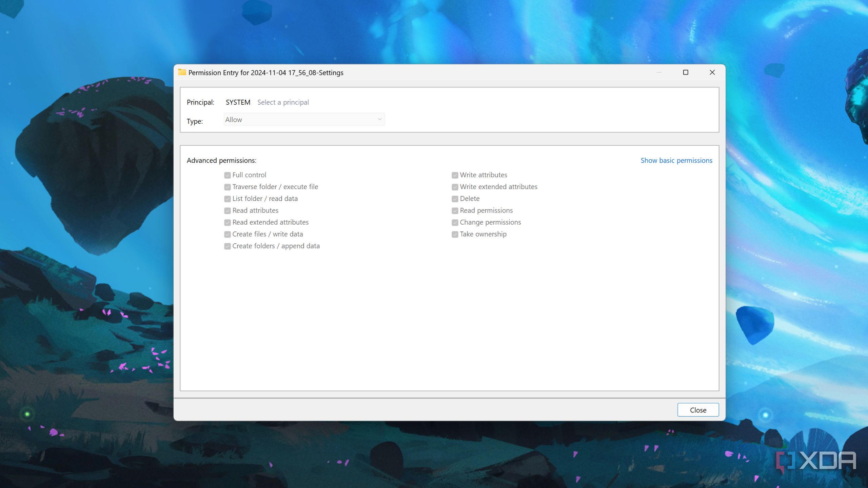868x488 pixels.
Task: Toggle Create files / write data checkbox
Action: (227, 235)
